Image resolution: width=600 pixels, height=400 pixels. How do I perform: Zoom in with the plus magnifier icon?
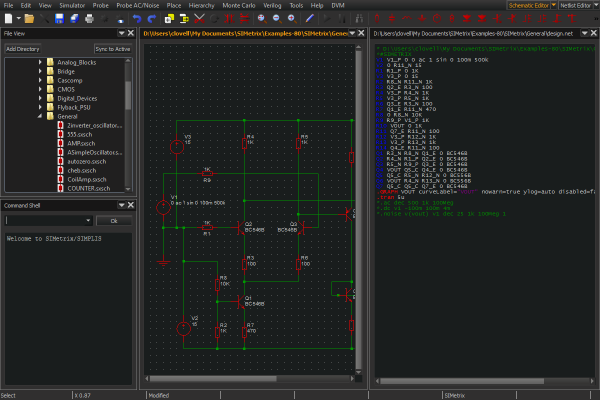click(292, 18)
